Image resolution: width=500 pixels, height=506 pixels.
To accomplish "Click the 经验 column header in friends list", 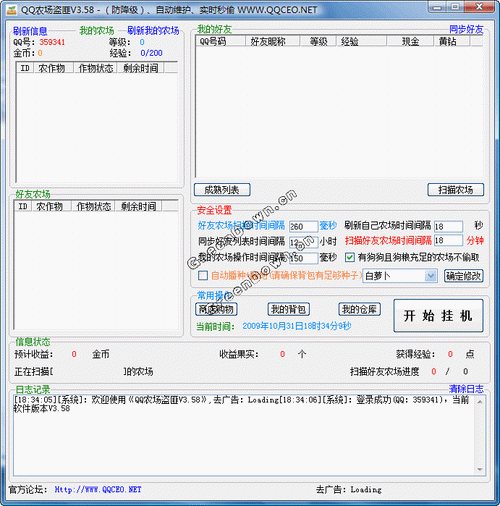I will [x=362, y=41].
